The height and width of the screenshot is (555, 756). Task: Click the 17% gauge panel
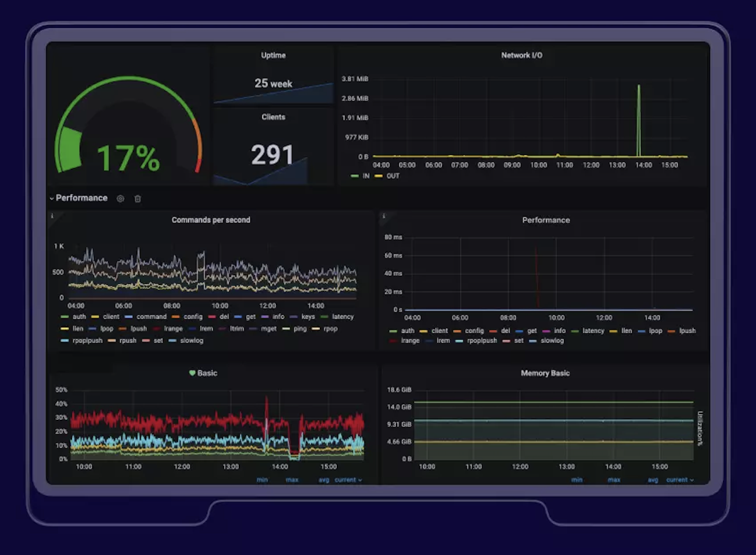point(129,115)
